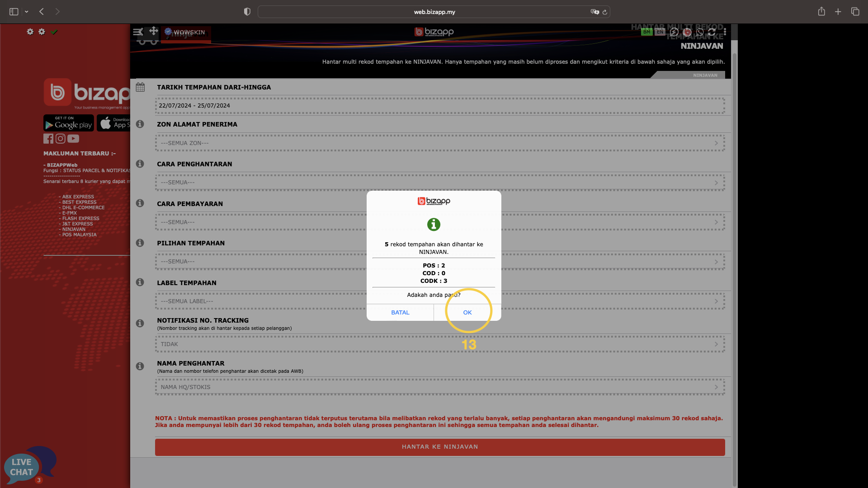Click the date range field 22/07/2024 - 25/07/2024

coord(440,106)
